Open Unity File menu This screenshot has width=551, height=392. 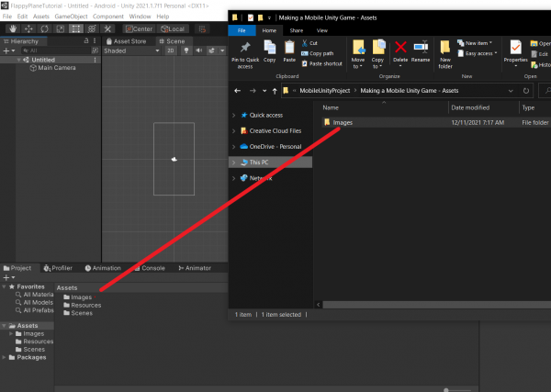coord(7,17)
